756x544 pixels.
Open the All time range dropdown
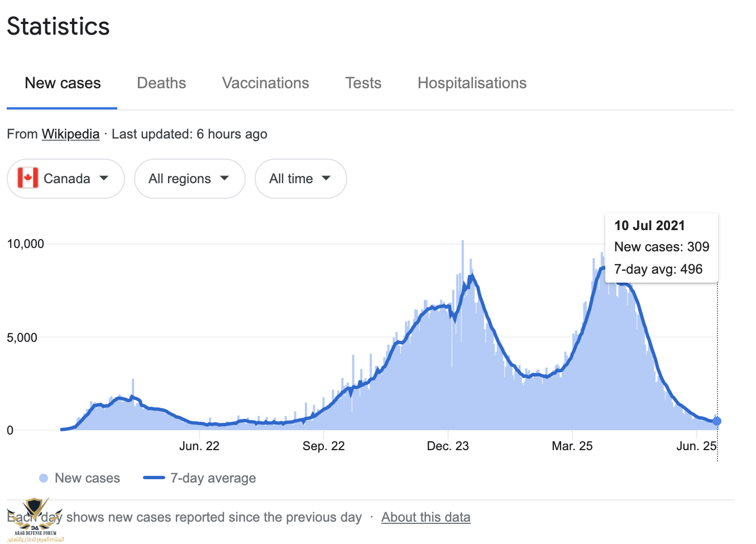(300, 179)
